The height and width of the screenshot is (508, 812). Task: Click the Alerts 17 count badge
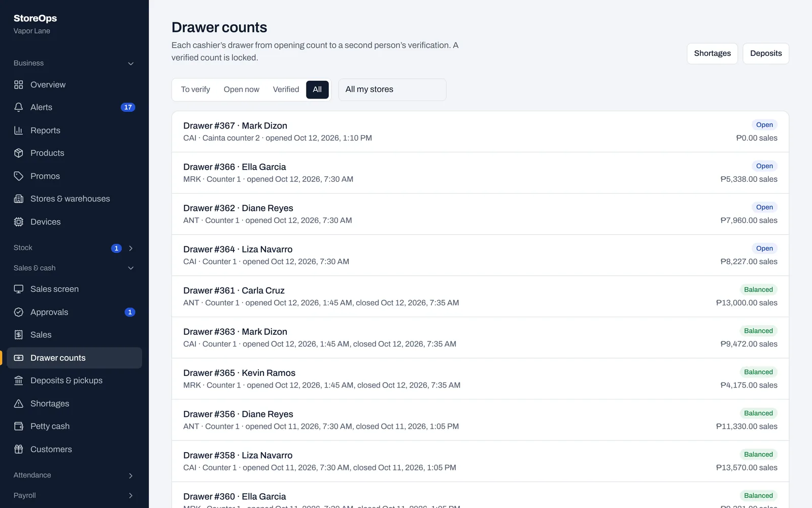tap(128, 107)
